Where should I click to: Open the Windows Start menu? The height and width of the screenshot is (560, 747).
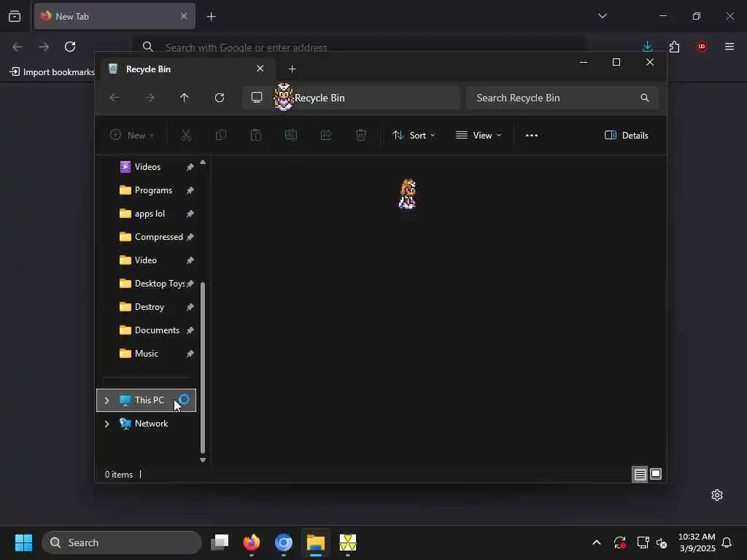pos(23,542)
